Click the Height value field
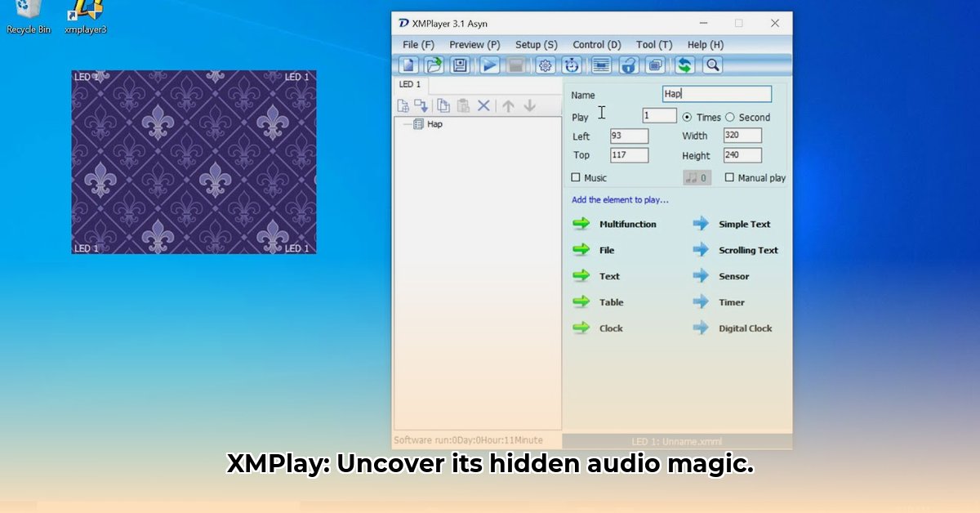This screenshot has height=513, width=980. pyautogui.click(x=742, y=155)
